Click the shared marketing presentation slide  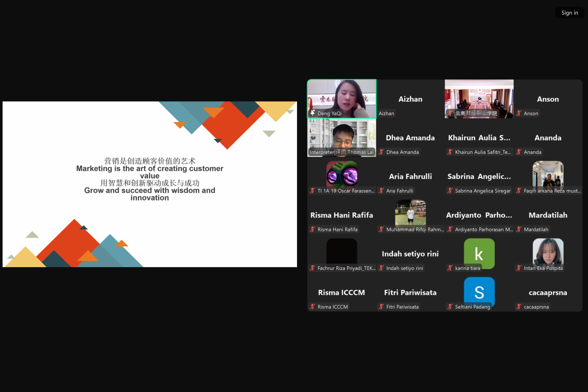click(x=149, y=184)
